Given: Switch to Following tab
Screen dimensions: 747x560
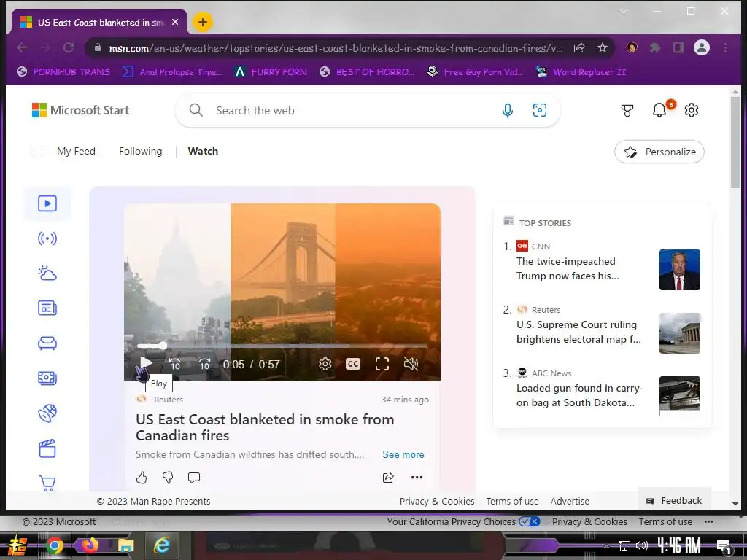Looking at the screenshot, I should point(141,151).
